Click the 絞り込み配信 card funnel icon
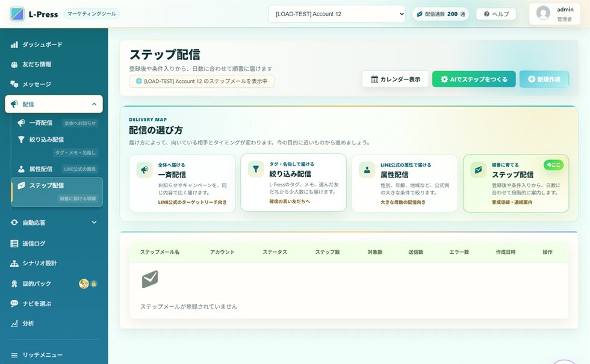This screenshot has width=590, height=364. pyautogui.click(x=256, y=169)
